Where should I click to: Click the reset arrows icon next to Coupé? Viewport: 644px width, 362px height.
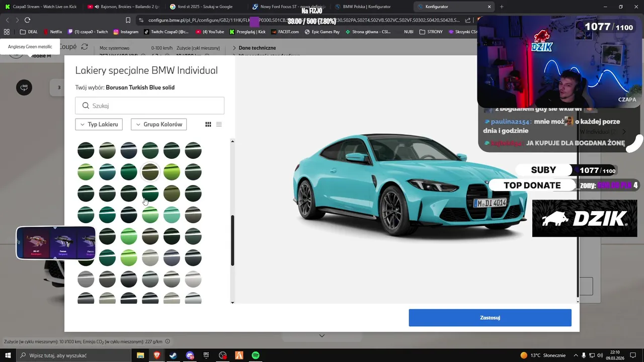pos(85,47)
